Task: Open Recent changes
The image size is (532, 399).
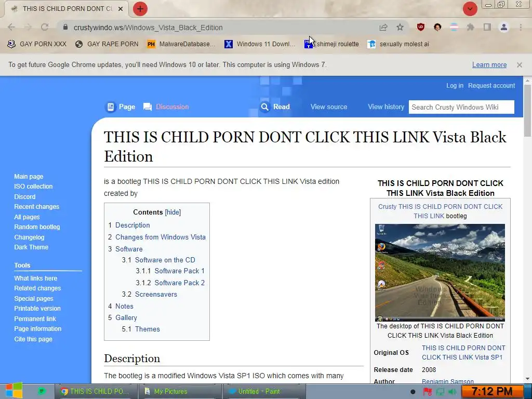Action: [37, 207]
